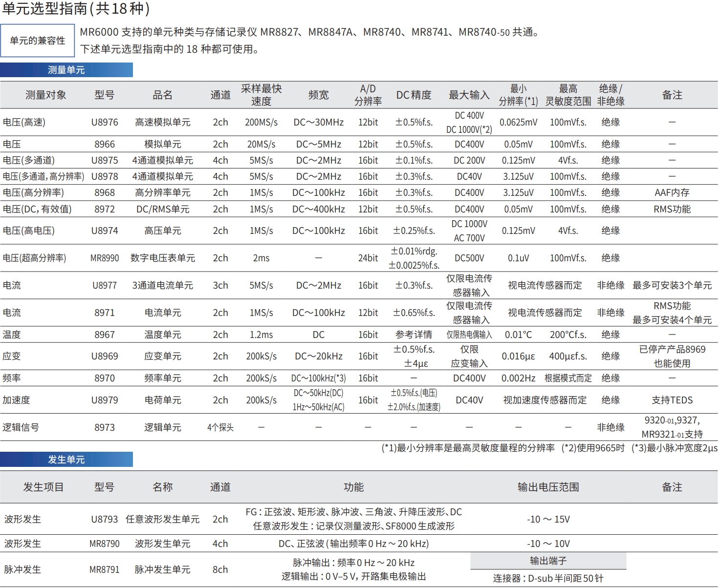Select the 发生单元 section header
Image resolution: width=719 pixels, height=588 pixels.
(66, 460)
